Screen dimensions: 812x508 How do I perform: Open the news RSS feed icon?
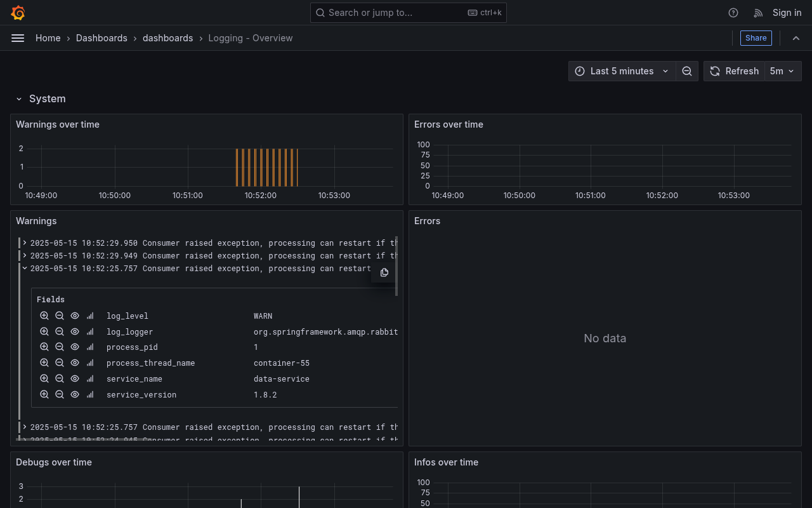point(758,13)
